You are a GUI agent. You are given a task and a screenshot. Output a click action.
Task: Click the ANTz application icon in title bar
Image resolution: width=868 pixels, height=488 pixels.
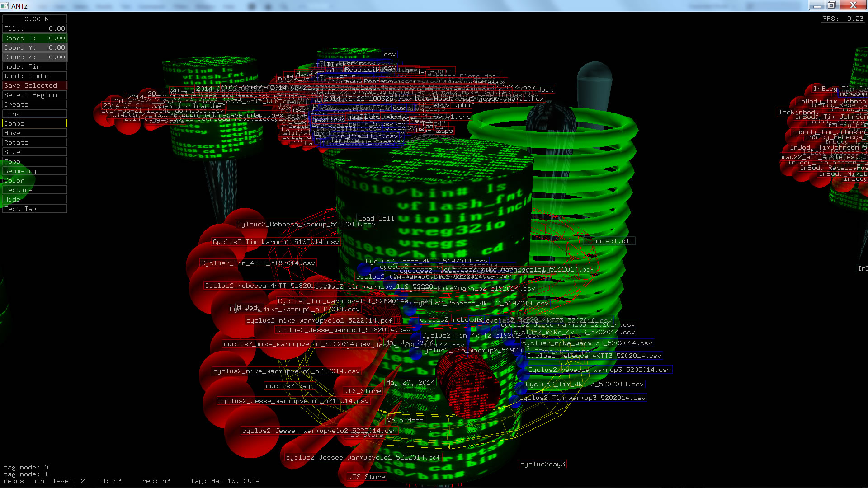coord(5,6)
